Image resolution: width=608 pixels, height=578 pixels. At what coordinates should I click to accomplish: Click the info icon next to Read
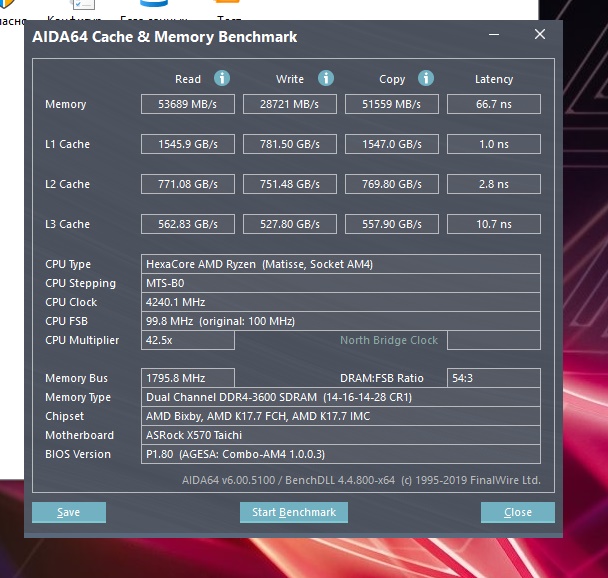click(222, 78)
